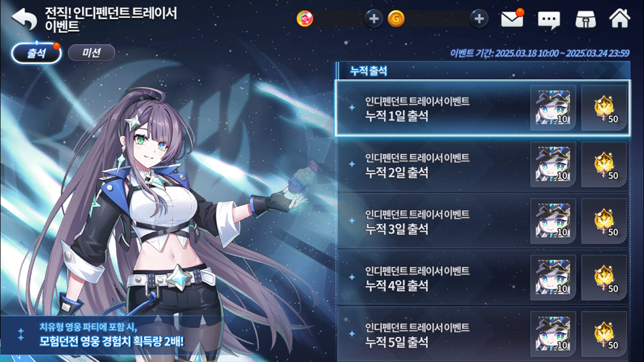View hero reward thumbnail for 누적 2일 출석
This screenshot has height=362, width=644.
(553, 164)
